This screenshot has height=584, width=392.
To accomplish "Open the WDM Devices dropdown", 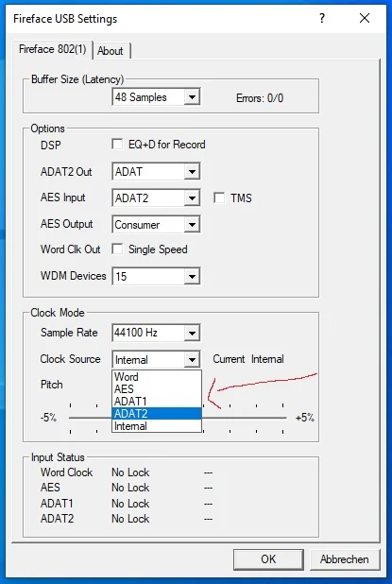I will 192,276.
